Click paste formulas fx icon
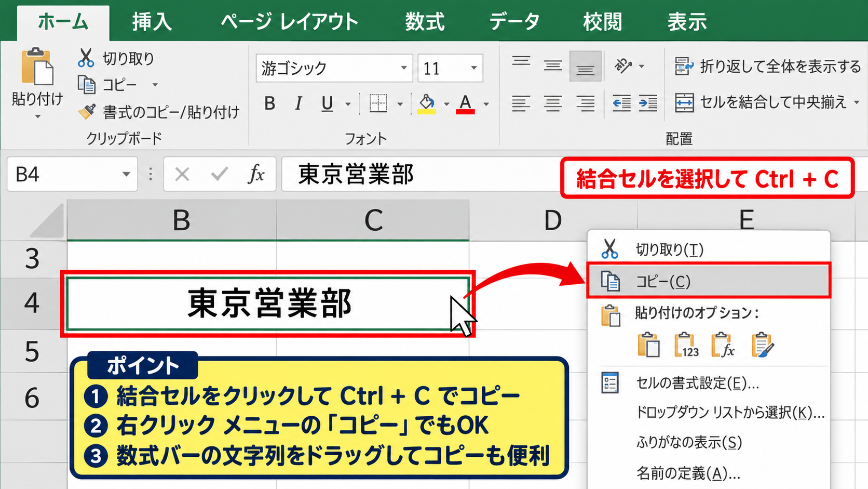 724,345
